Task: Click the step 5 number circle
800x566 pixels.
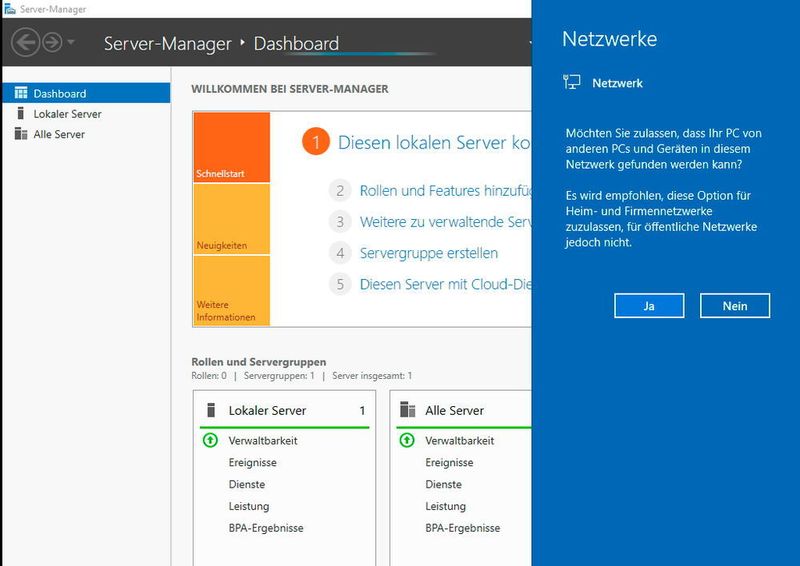Action: 340,284
